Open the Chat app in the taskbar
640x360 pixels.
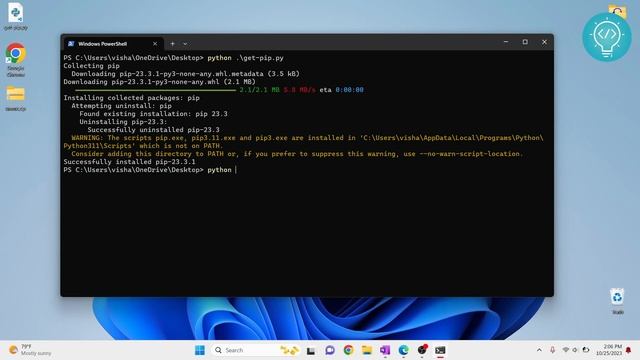tap(330, 350)
